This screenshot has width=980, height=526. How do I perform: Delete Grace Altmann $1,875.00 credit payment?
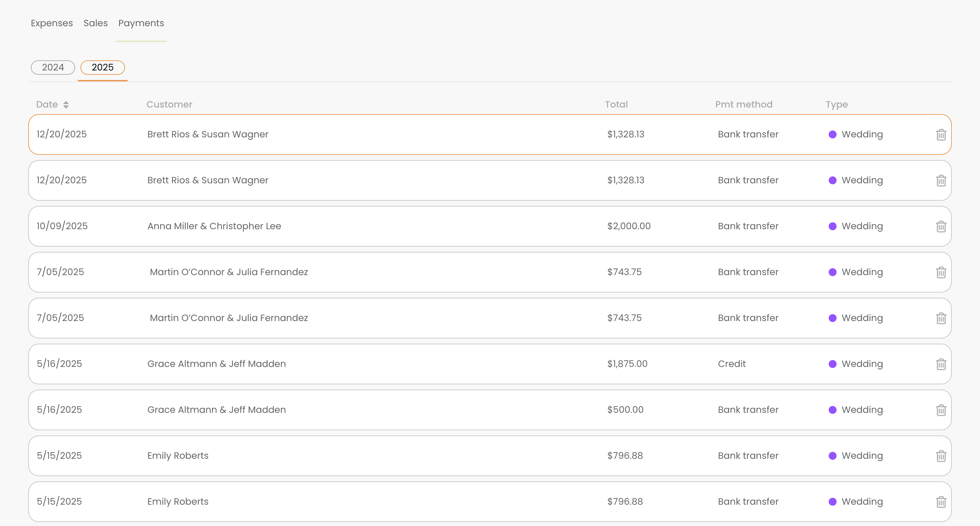[941, 364]
